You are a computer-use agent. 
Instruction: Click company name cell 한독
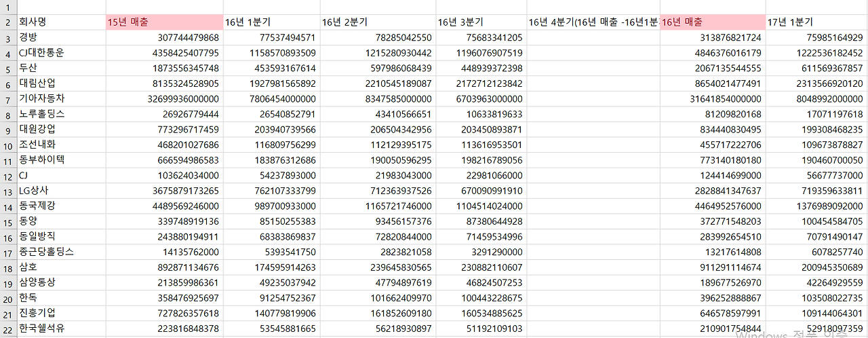[61, 297]
